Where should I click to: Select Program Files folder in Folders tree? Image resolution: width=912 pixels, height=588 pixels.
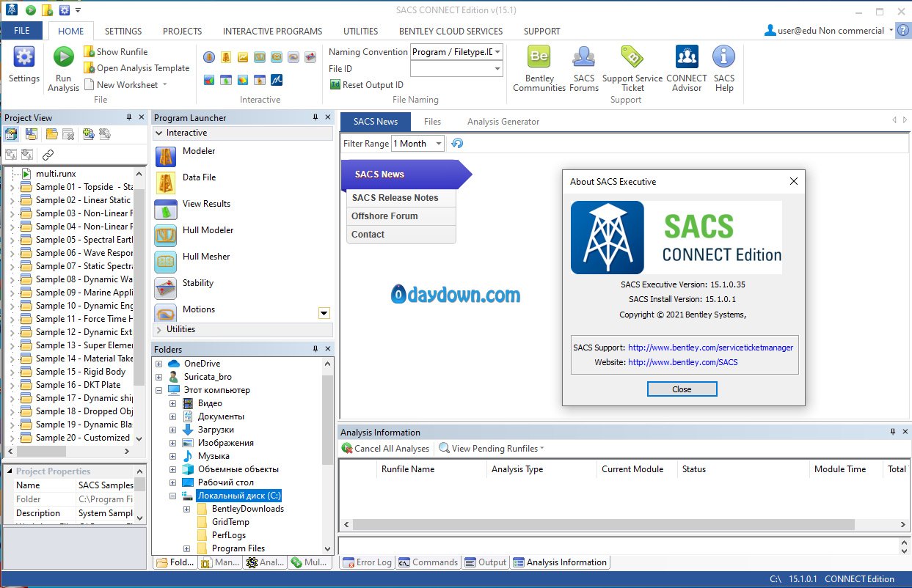(x=238, y=548)
